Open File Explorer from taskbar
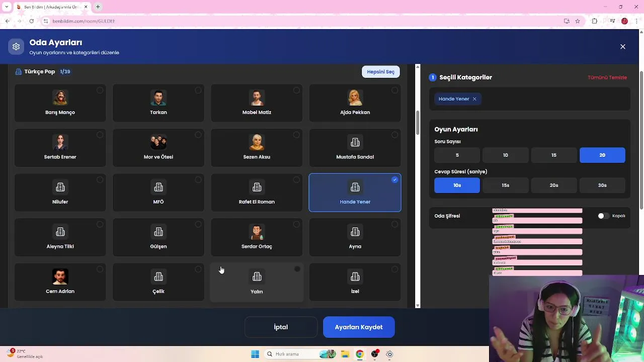This screenshot has width=644, height=362. click(x=345, y=354)
